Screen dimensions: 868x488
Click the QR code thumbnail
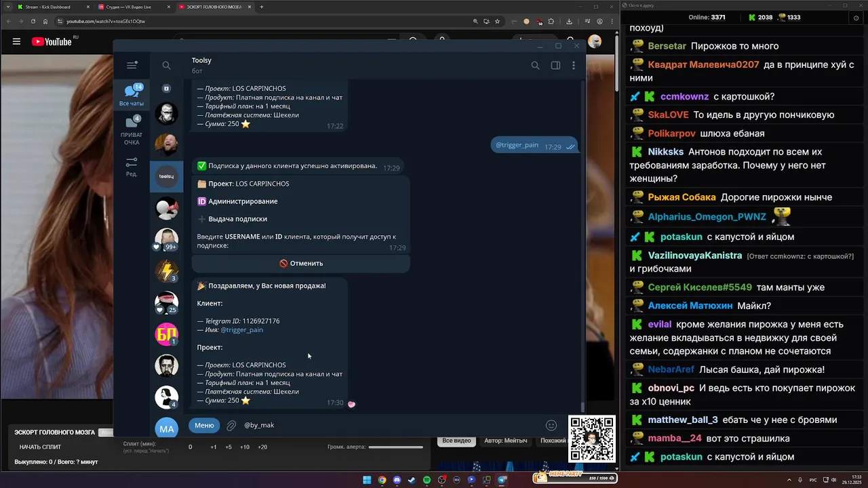coord(592,439)
